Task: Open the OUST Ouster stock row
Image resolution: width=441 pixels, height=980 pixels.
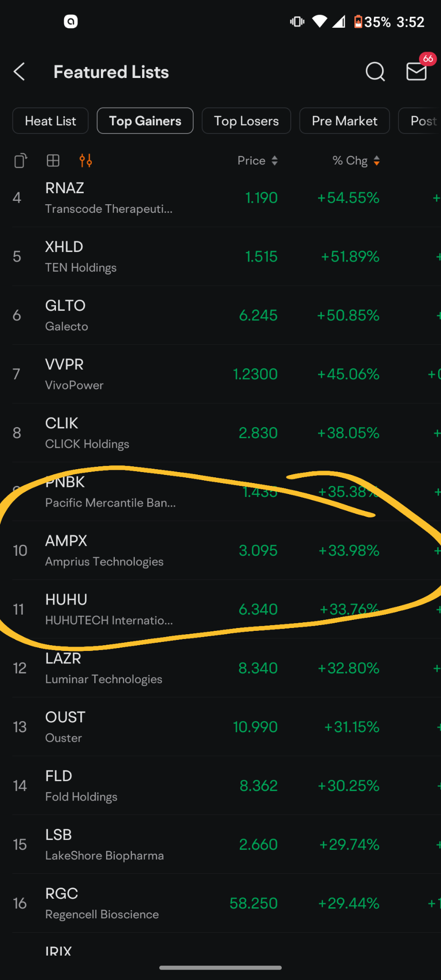Action: click(220, 727)
